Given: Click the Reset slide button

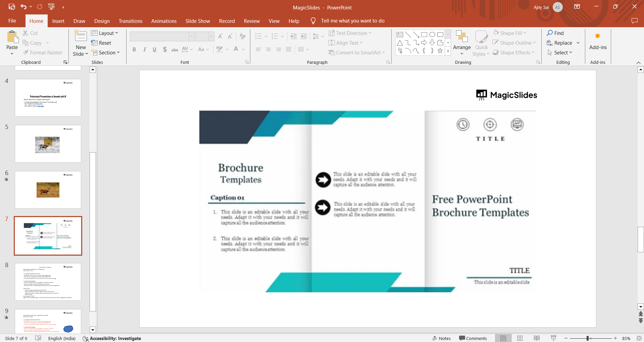Looking at the screenshot, I should tap(101, 43).
